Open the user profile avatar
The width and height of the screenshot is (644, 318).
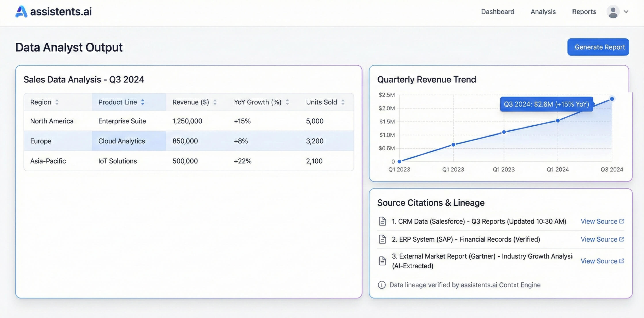click(613, 11)
